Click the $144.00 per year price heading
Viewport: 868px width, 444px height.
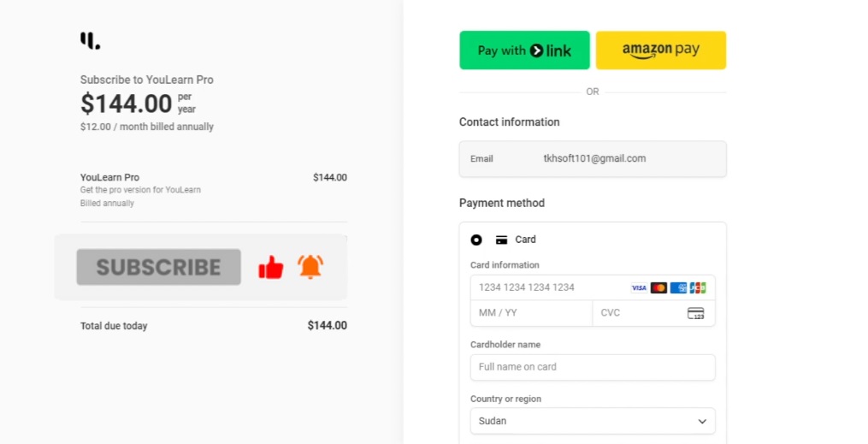coord(138,104)
